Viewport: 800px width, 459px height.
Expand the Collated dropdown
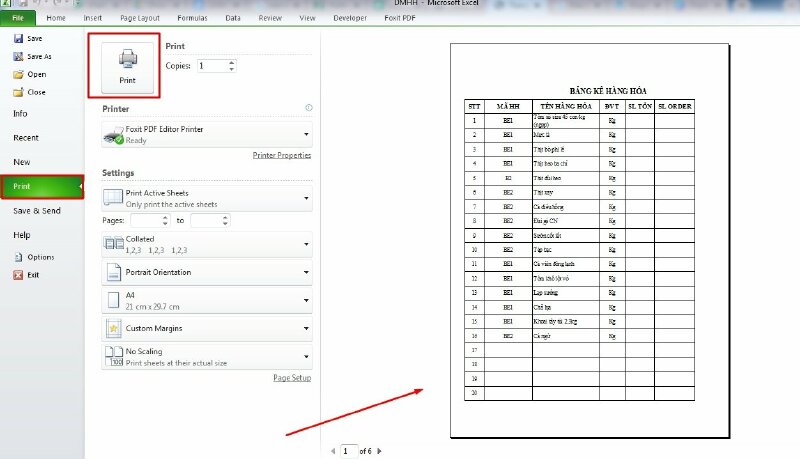pos(306,244)
